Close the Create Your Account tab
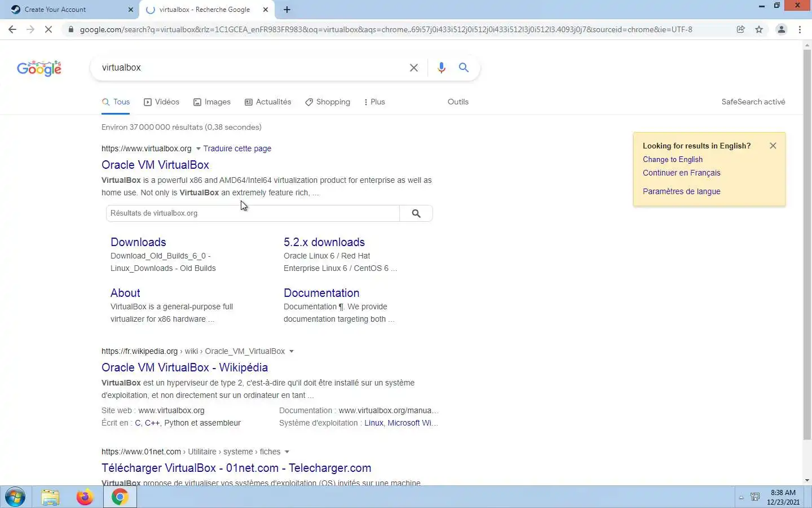The height and width of the screenshot is (508, 812). pyautogui.click(x=131, y=10)
